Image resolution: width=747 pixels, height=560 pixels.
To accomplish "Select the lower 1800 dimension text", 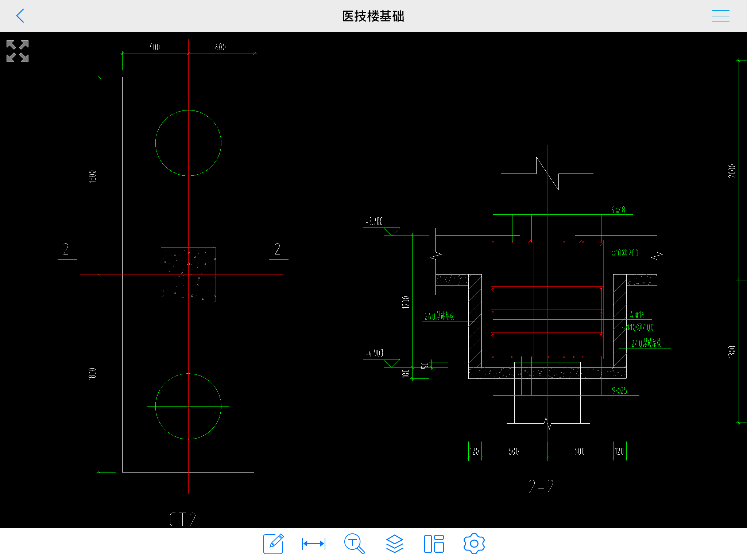I will 92,374.
